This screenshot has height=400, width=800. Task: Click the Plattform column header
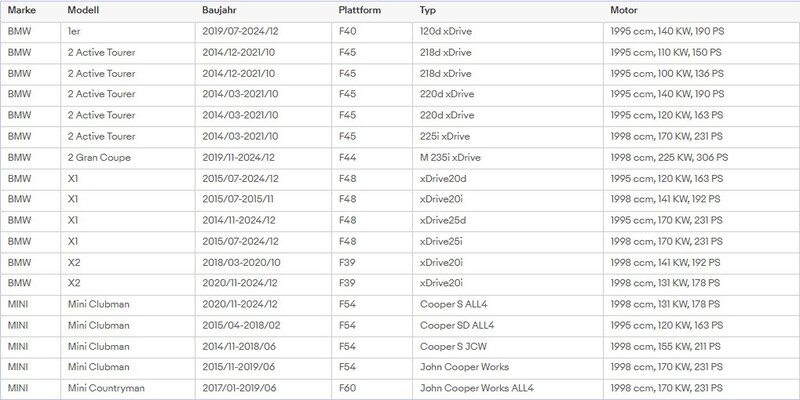[x=360, y=10]
